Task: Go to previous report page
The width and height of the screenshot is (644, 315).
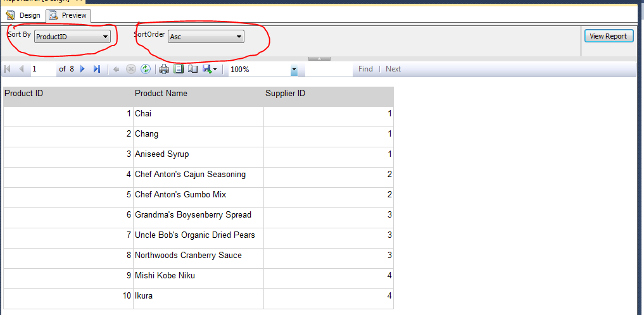Action: point(22,69)
